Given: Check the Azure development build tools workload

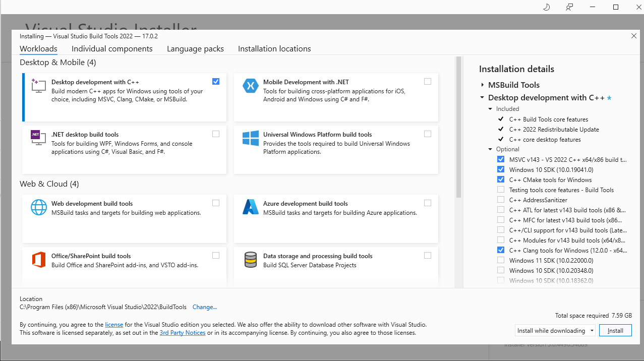Looking at the screenshot, I should click(428, 203).
